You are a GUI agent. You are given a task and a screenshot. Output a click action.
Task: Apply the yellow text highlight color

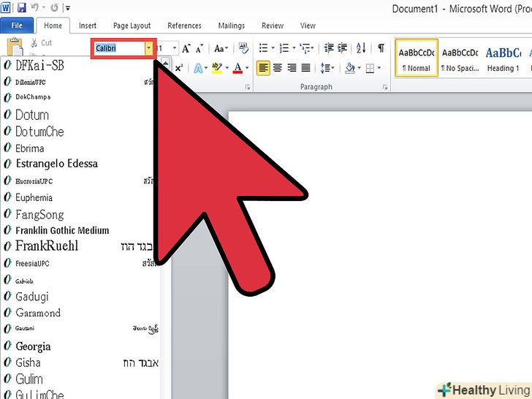click(217, 68)
